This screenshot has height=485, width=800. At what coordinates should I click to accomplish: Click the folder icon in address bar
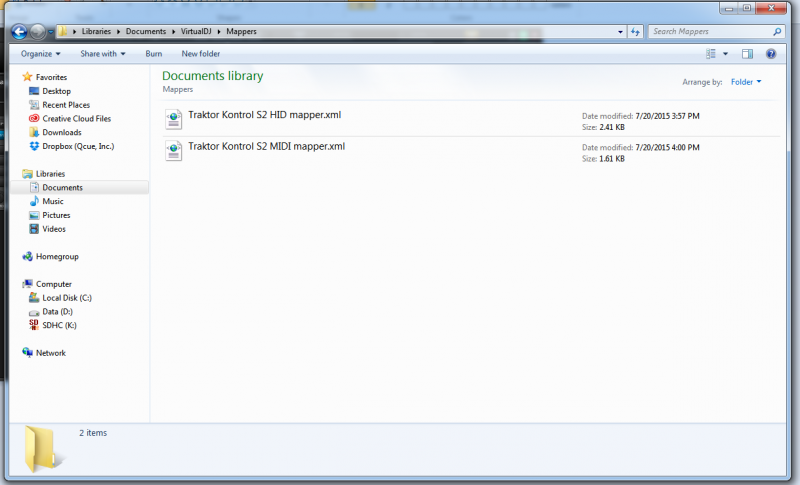pos(62,32)
